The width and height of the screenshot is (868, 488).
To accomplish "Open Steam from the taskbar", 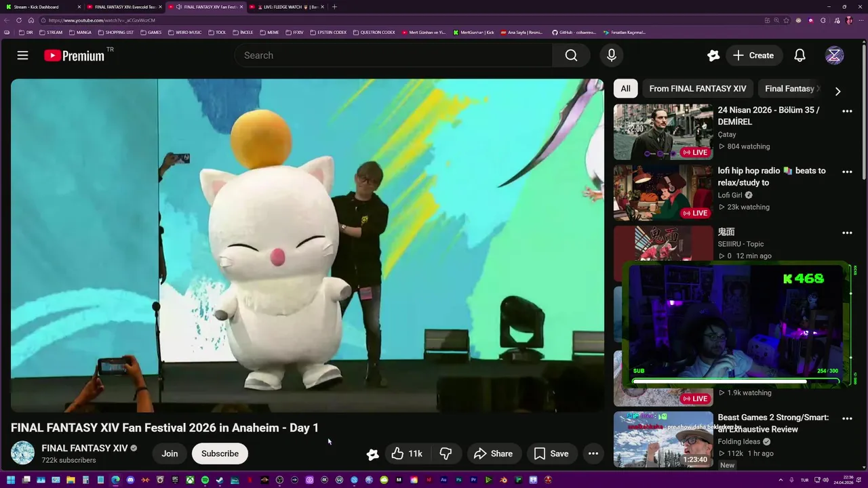I will click(x=220, y=480).
